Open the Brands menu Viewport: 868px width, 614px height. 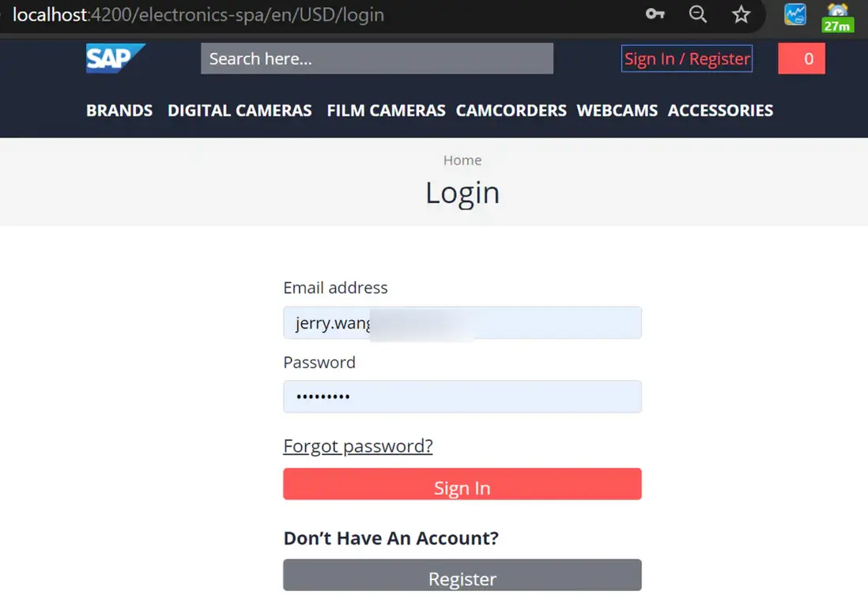coord(119,111)
